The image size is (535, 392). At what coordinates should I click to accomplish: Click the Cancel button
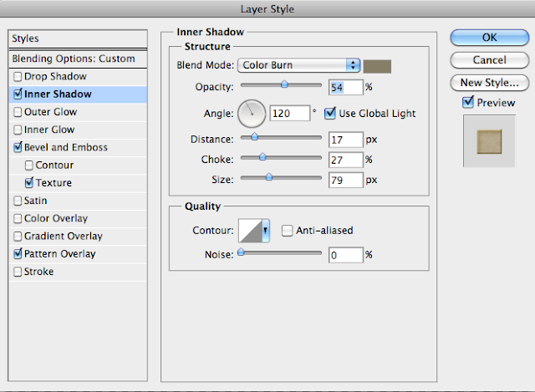[x=489, y=60]
